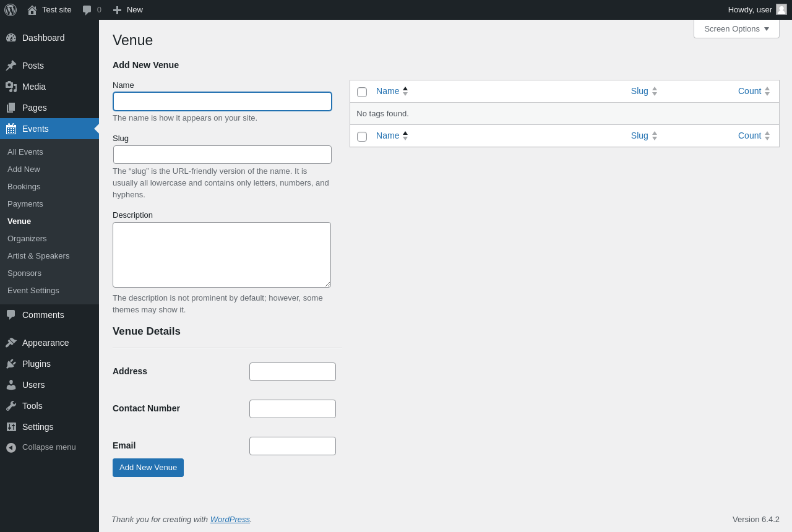Image resolution: width=792 pixels, height=532 pixels.
Task: Click the Appearance paintbrush icon
Action: 11,343
